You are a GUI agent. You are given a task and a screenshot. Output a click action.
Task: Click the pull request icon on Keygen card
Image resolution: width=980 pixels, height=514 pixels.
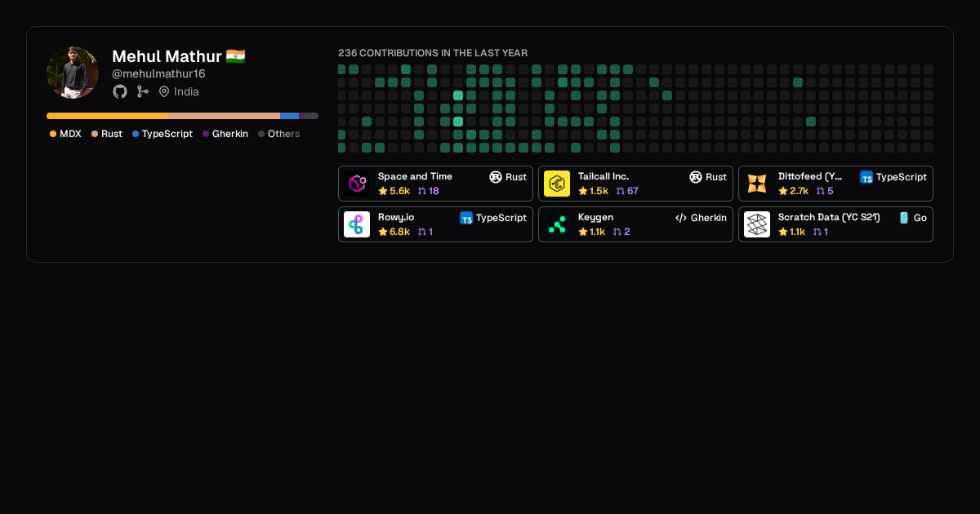pyautogui.click(x=617, y=232)
